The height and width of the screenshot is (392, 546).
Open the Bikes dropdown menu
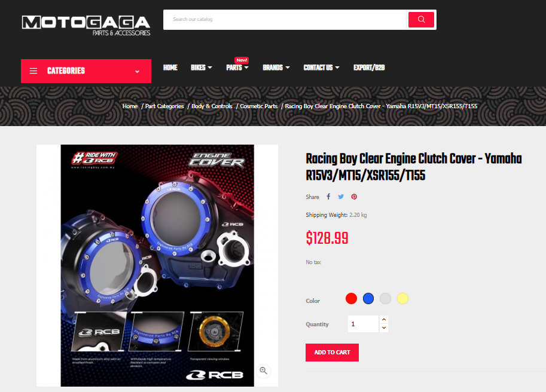tap(202, 68)
